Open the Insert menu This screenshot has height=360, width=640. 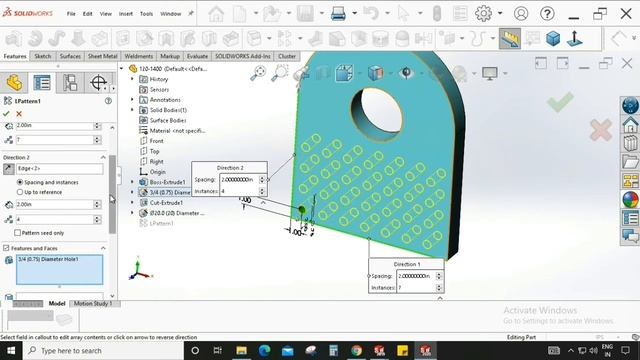(126, 13)
